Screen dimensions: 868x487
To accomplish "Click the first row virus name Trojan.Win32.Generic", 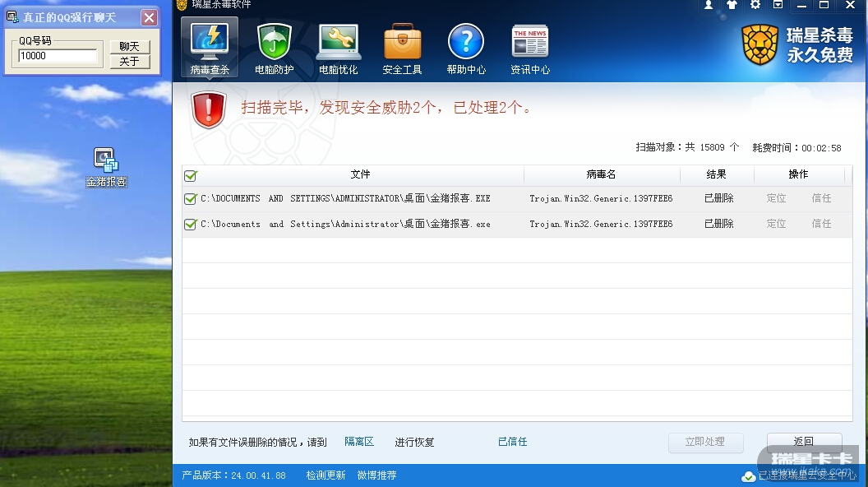I will pos(601,198).
